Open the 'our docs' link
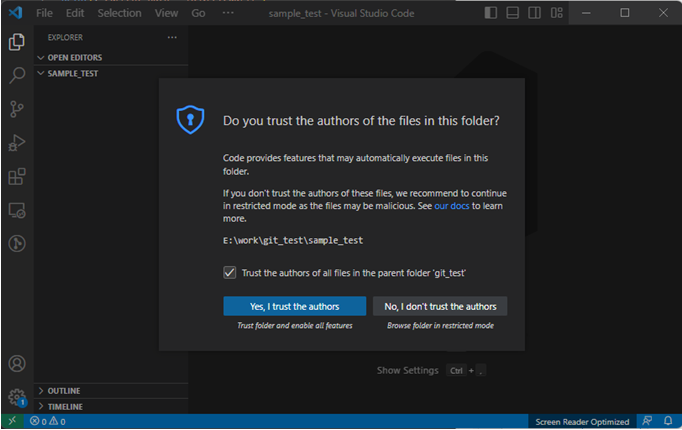This screenshot has width=682, height=430. (x=451, y=206)
